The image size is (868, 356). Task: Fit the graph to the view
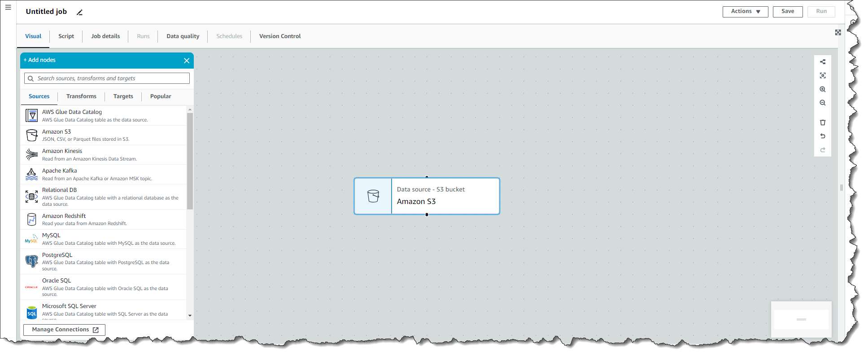823,76
